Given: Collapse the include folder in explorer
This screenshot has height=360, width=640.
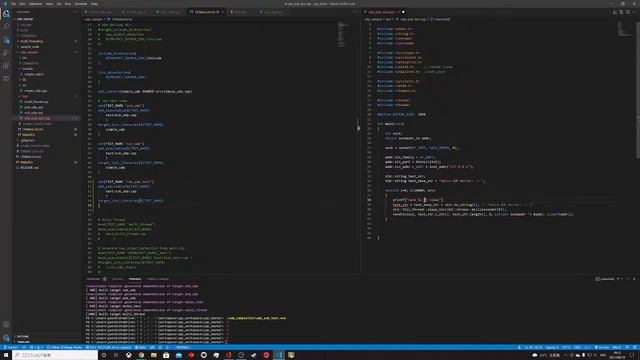Looking at the screenshot, I should [x=28, y=69].
